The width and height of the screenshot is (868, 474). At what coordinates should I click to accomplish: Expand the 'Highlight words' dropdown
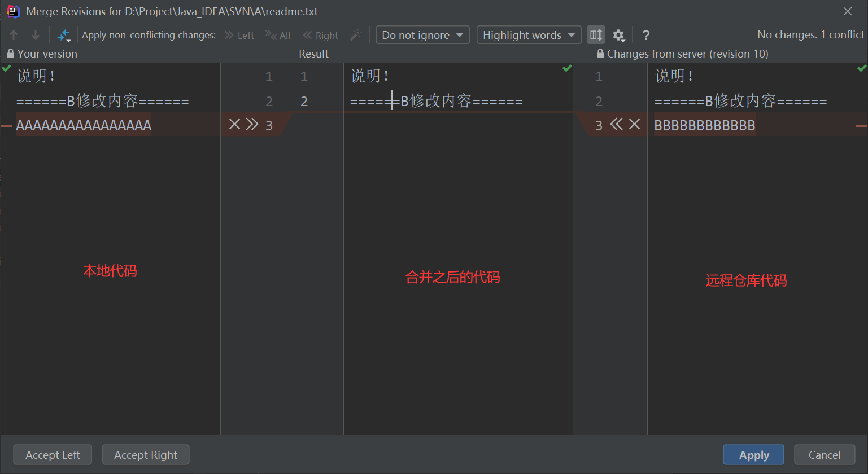click(529, 35)
